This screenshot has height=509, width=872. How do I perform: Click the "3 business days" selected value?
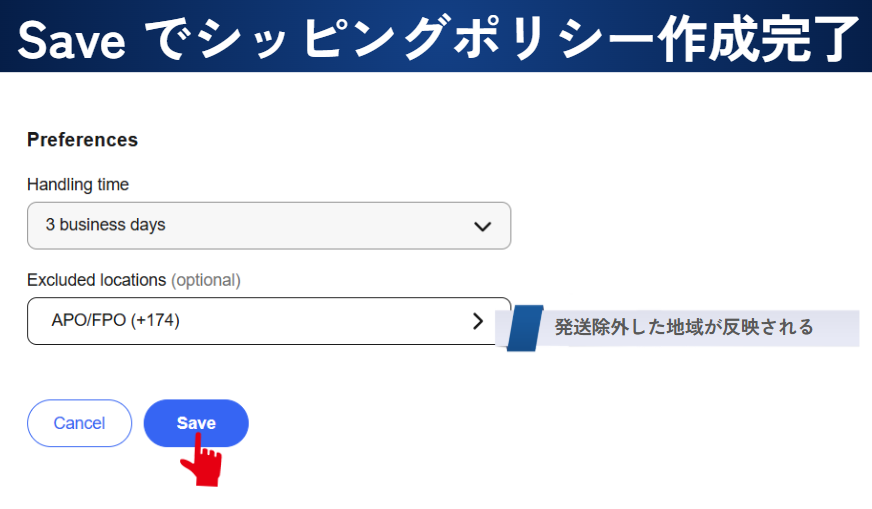[105, 225]
